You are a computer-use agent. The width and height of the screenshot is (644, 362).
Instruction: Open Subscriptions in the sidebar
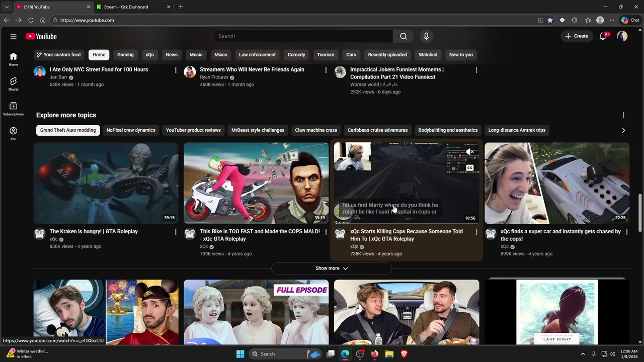[14, 109]
